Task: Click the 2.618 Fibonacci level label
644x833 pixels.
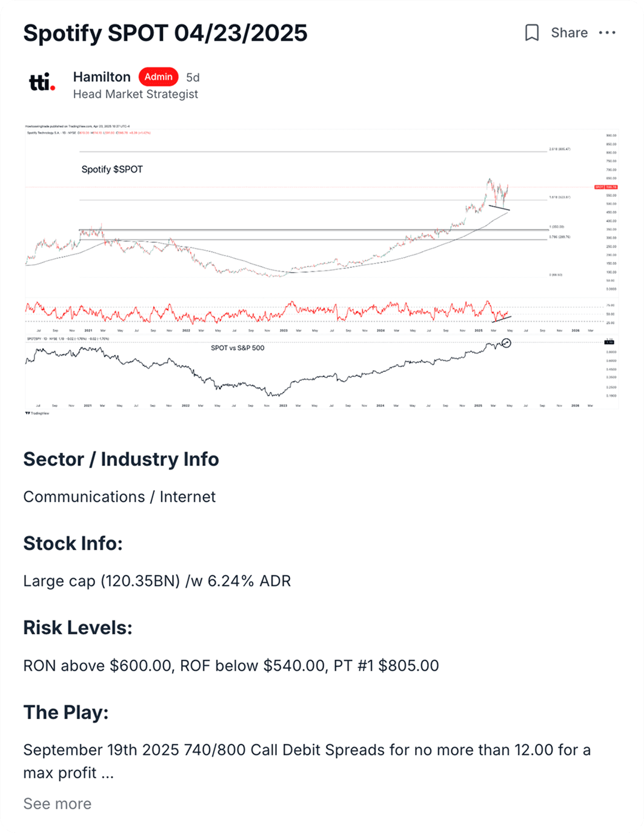Action: 559,148
